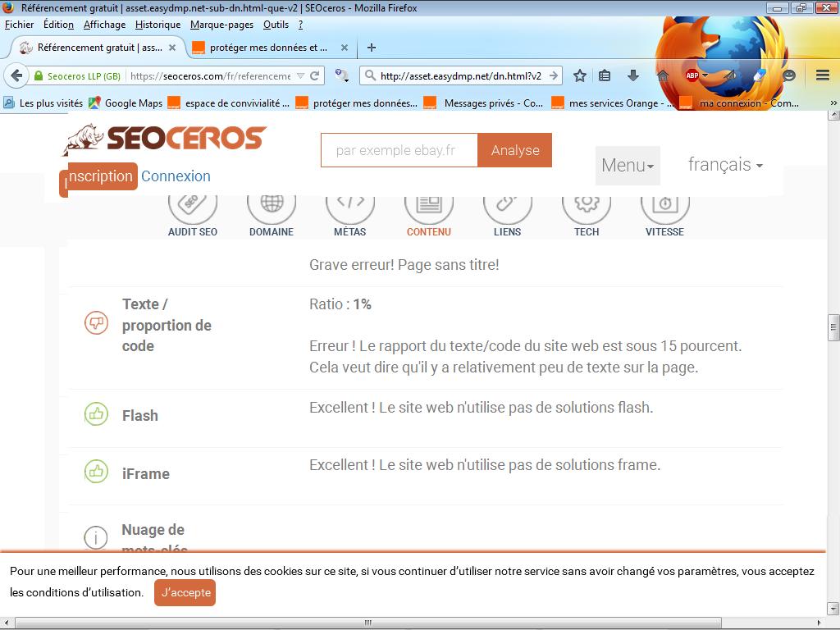Open the Historique menu
840x630 pixels.
[158, 25]
